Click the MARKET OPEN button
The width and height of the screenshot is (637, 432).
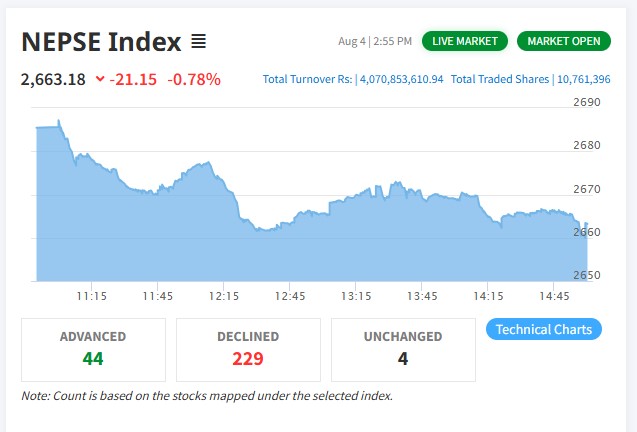pos(563,41)
